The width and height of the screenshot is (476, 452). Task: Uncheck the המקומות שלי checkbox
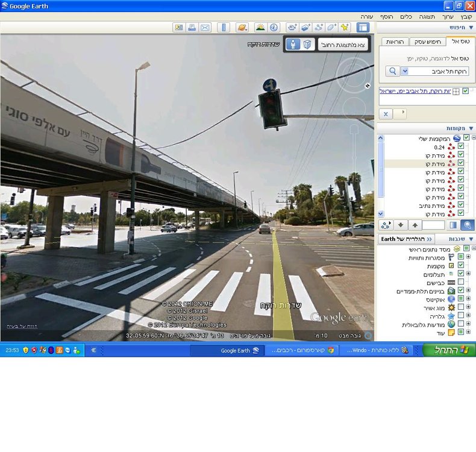coord(466,137)
